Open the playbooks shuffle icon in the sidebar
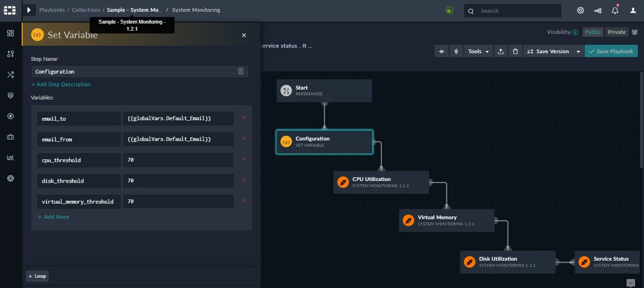The height and width of the screenshot is (288, 644). [x=10, y=74]
